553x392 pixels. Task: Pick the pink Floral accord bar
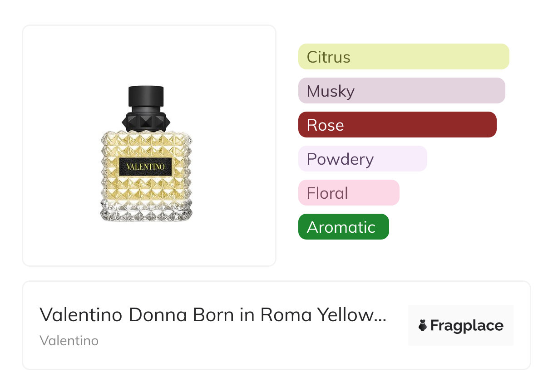[x=349, y=193]
